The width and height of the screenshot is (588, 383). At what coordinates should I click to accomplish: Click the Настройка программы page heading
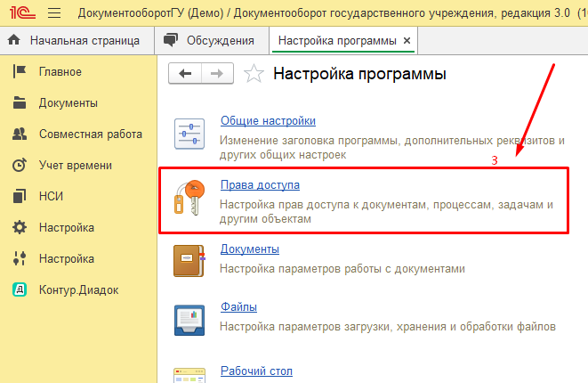pos(359,74)
